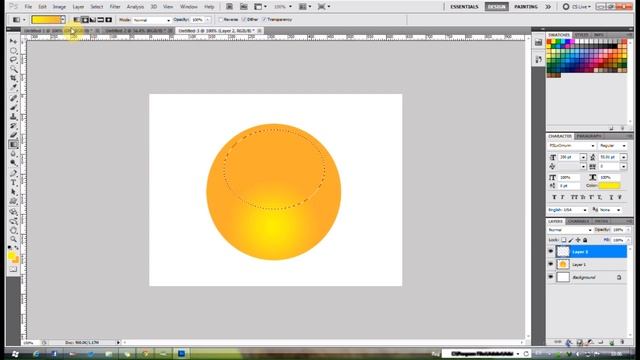Select the Eyedropper tool
Image resolution: width=640 pixels, height=360 pixels.
[x=13, y=87]
